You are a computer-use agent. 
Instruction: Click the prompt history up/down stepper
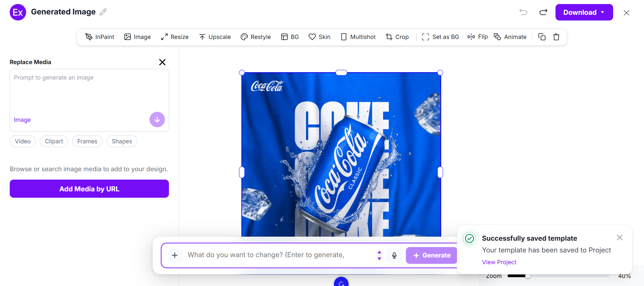pos(379,255)
